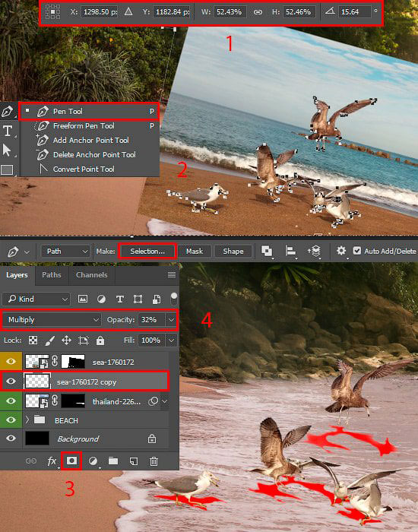Select the sea-1760172 layer mask thumbnail

pos(73,362)
